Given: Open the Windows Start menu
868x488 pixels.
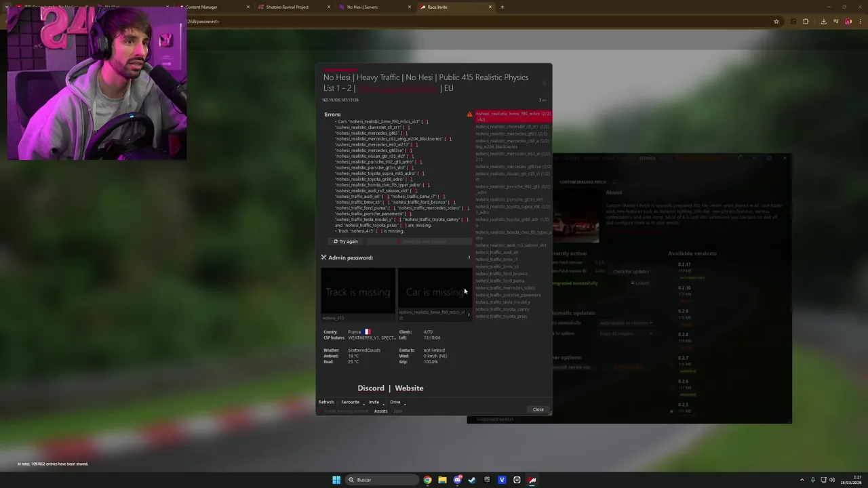Looking at the screenshot, I should click(x=336, y=480).
